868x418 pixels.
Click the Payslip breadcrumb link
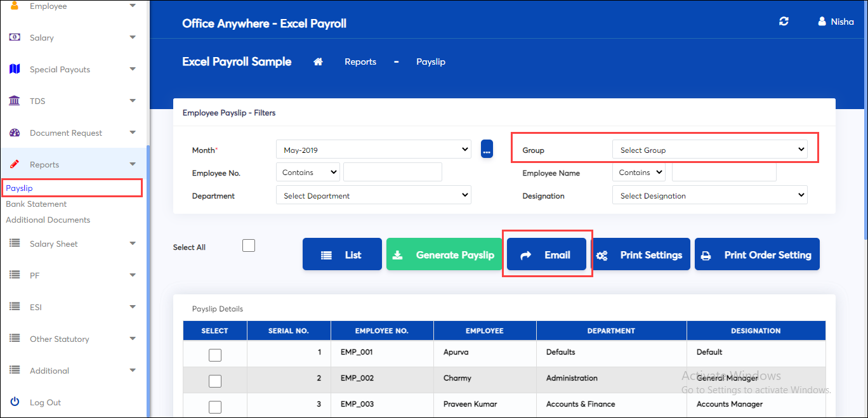pos(431,62)
